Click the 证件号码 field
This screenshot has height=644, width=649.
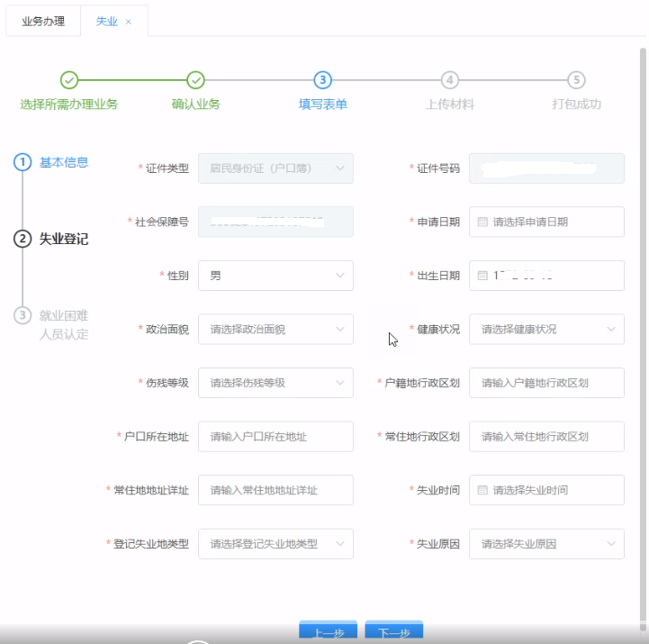point(546,168)
